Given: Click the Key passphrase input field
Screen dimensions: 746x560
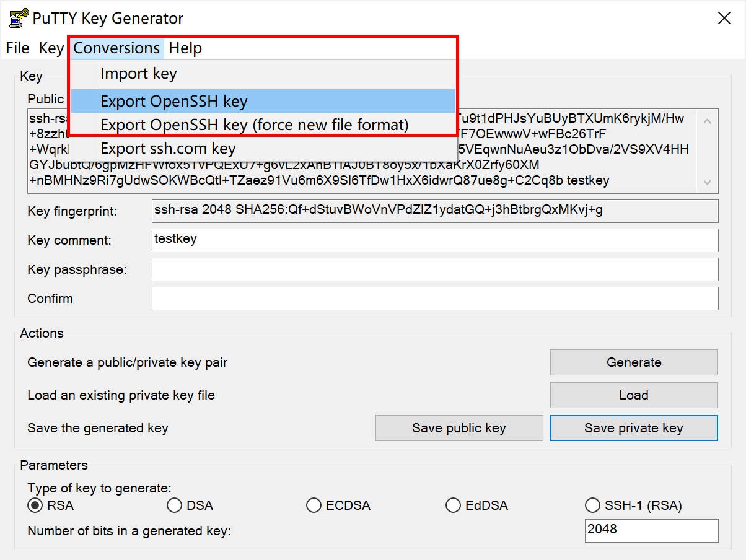Looking at the screenshot, I should (435, 269).
